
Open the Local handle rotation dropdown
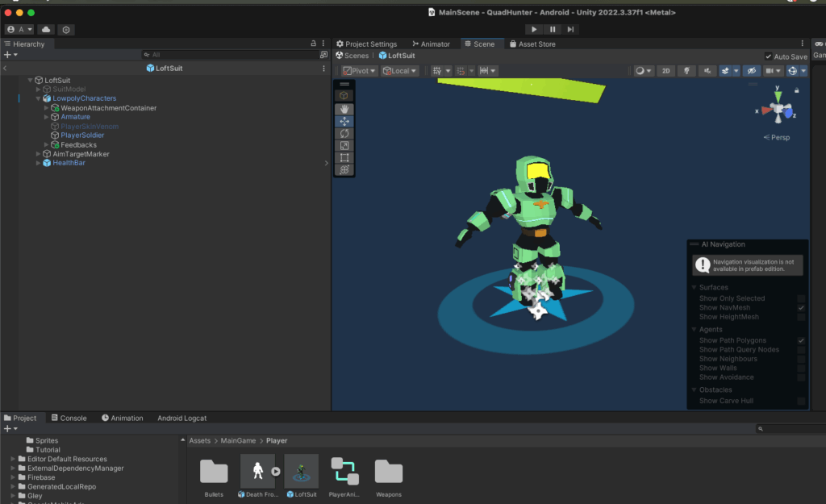coord(399,71)
